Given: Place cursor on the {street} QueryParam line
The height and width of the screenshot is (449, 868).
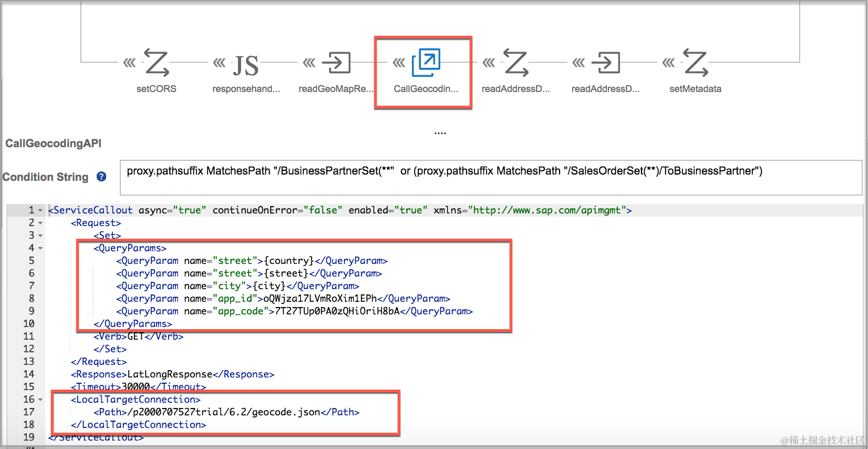Looking at the screenshot, I should 249,273.
